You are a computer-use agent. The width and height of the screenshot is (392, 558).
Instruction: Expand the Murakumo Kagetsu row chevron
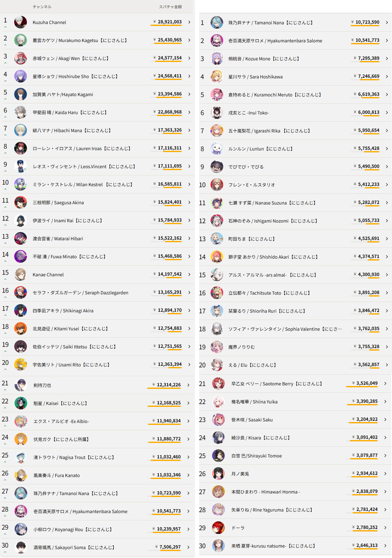coord(189,40)
